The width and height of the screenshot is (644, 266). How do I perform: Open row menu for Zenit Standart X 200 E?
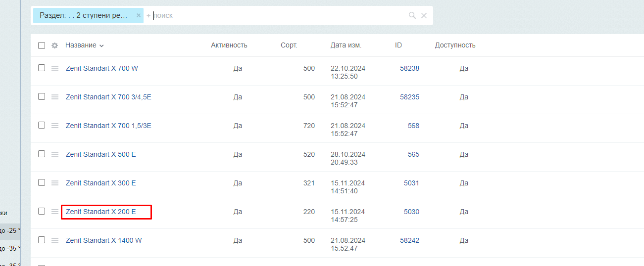click(x=55, y=212)
